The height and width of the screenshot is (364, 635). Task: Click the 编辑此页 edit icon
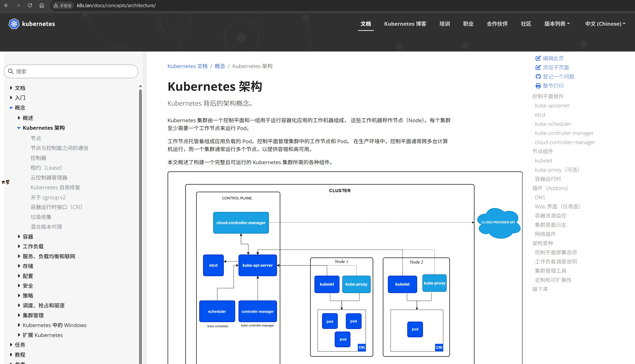tap(538, 58)
